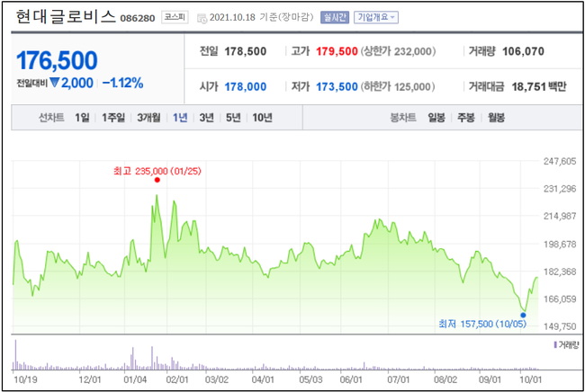Expand the 기업개요 dropdown
Image resolution: width=585 pixels, height=392 pixels.
(376, 17)
